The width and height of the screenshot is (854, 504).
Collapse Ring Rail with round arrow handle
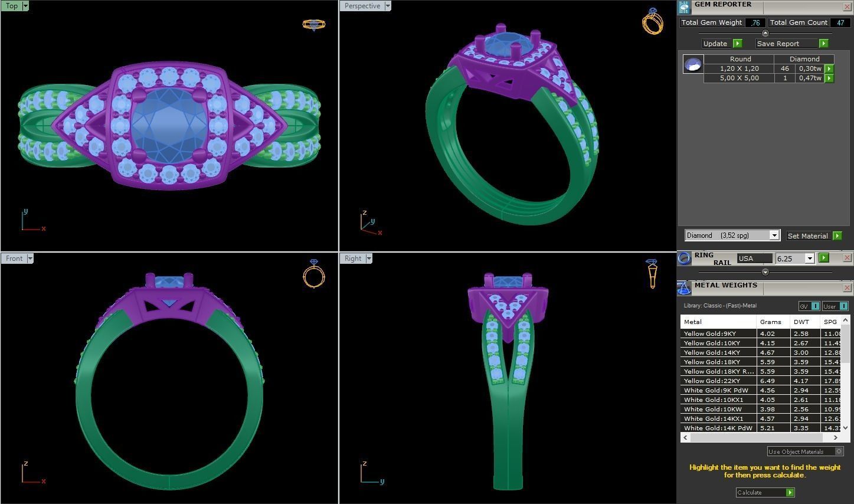pyautogui.click(x=765, y=272)
